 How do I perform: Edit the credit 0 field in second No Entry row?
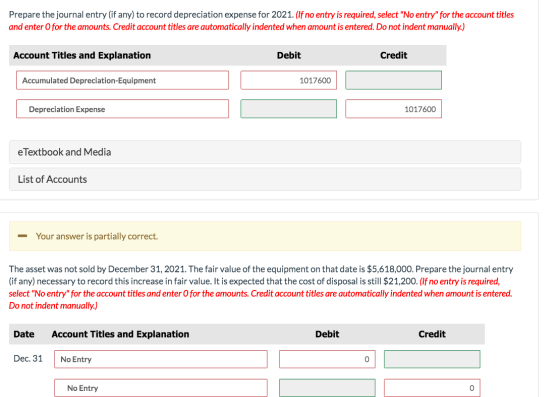tap(432, 388)
